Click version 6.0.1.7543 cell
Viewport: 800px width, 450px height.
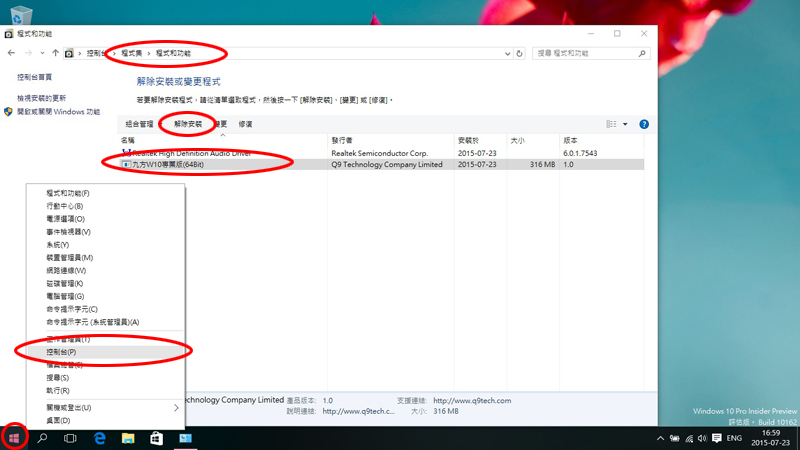point(580,153)
